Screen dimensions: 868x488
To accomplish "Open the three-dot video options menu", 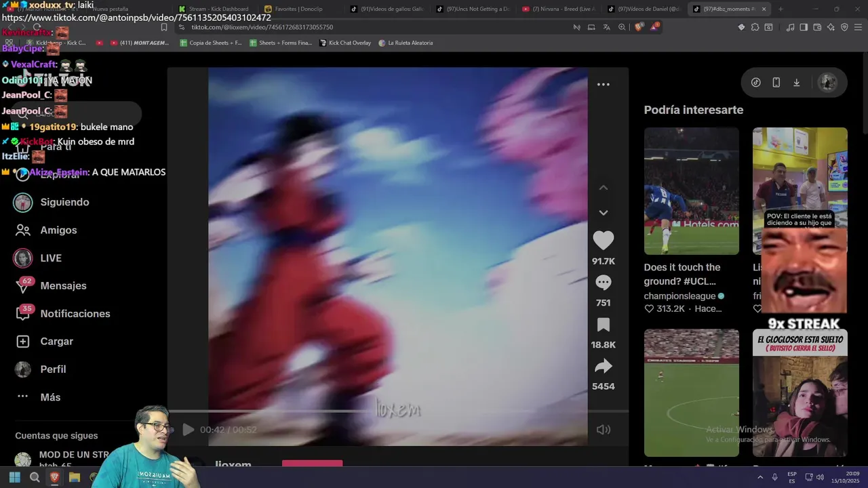I will pyautogui.click(x=603, y=85).
